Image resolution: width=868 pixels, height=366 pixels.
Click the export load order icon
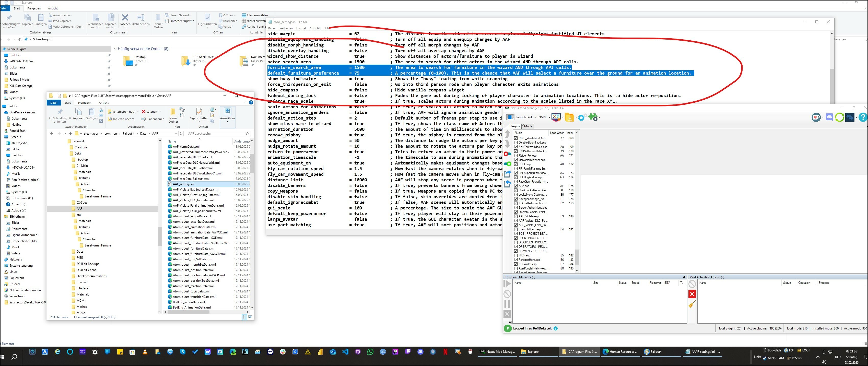click(x=508, y=174)
